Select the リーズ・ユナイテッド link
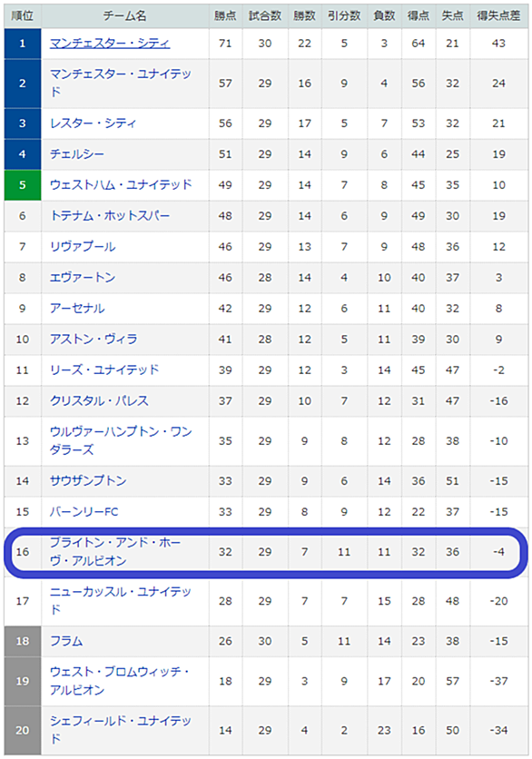Image resolution: width=532 pixels, height=759 pixels. 104,370
